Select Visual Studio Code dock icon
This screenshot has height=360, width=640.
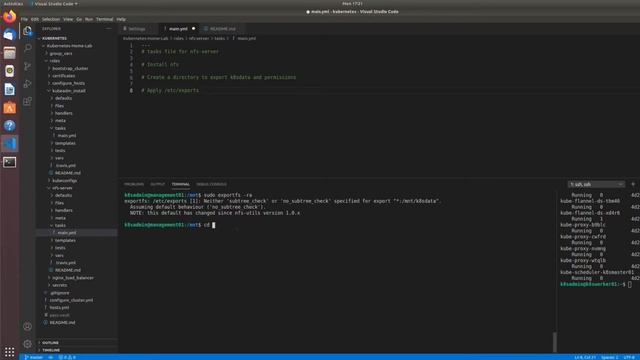[x=9, y=144]
